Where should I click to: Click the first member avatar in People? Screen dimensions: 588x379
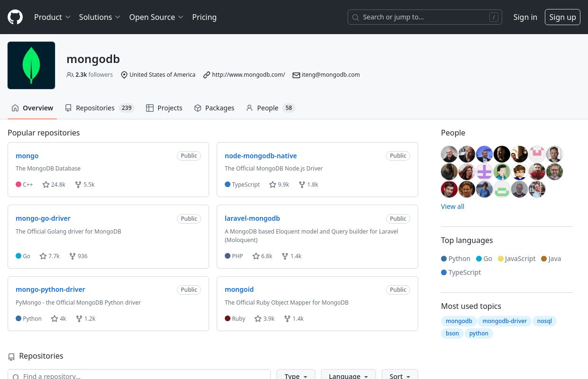[x=449, y=154]
